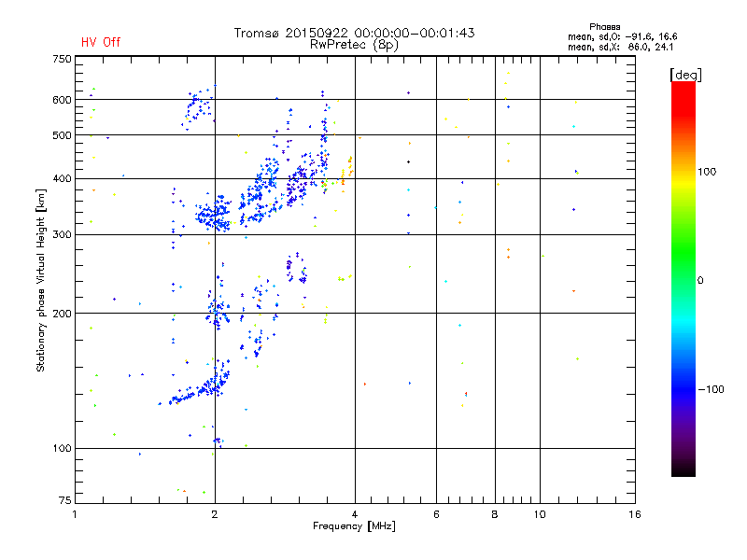Click the '200' height axis label
This screenshot has height=560, width=747.
tap(62, 314)
